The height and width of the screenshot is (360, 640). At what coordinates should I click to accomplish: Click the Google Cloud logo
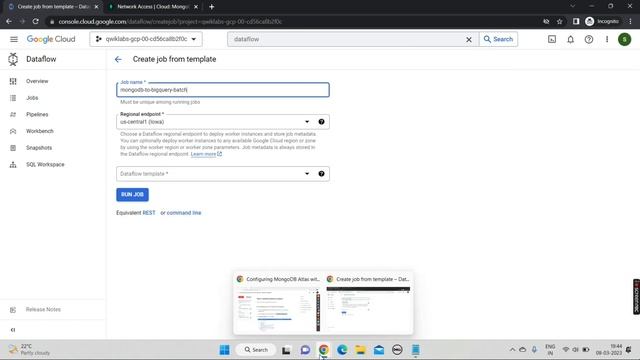pyautogui.click(x=51, y=39)
